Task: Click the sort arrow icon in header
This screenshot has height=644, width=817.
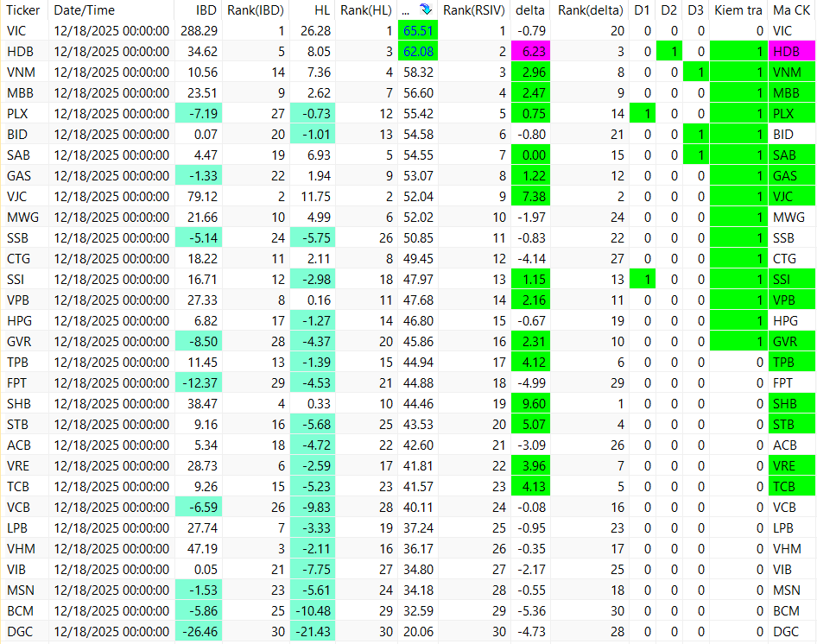Action: point(426,9)
